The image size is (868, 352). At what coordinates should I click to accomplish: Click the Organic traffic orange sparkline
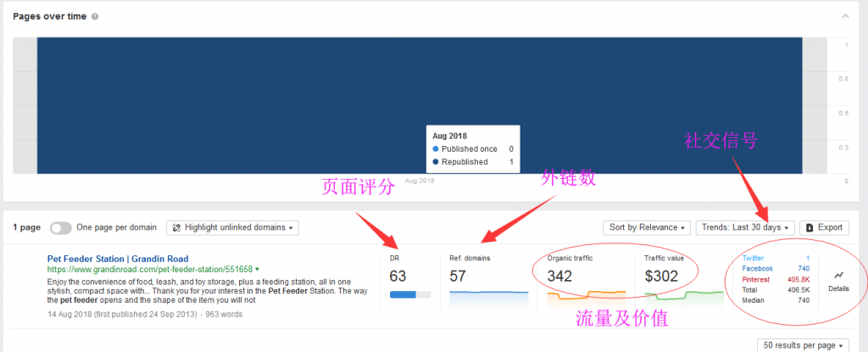coord(587,299)
